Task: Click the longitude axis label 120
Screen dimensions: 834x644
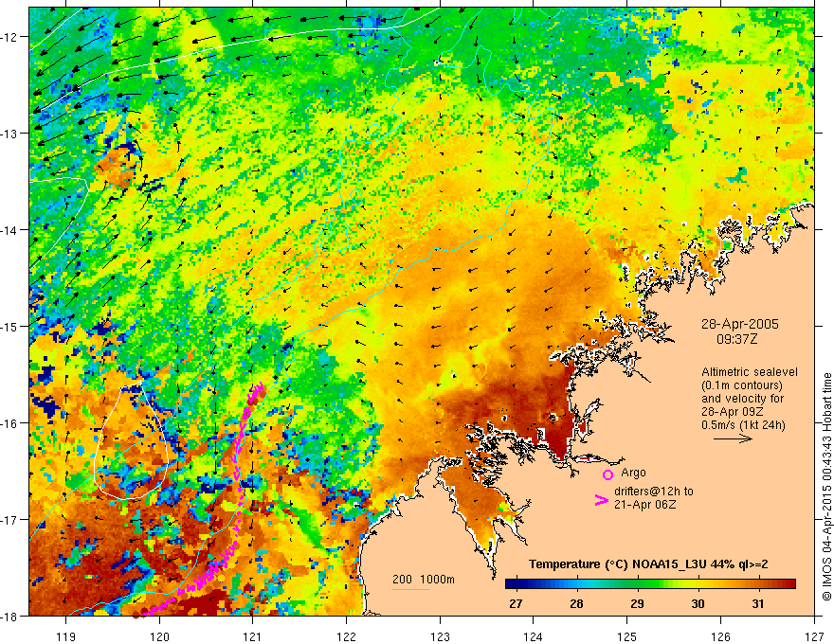Action: [159, 636]
